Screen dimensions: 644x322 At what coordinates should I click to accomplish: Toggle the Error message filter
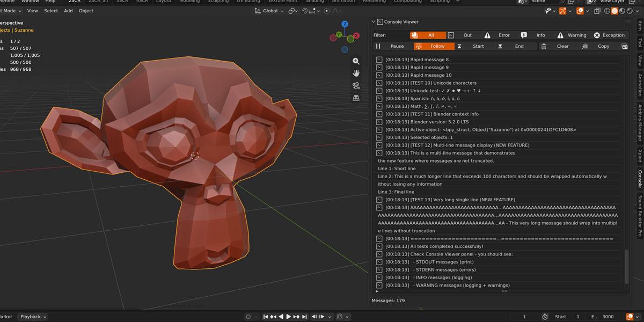click(x=500, y=35)
